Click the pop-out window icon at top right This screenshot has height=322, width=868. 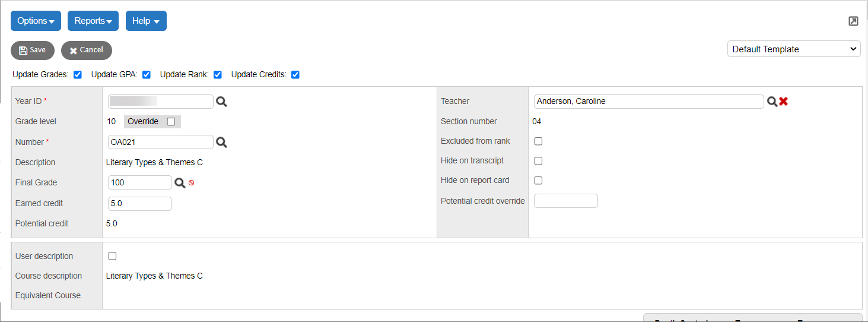853,21
